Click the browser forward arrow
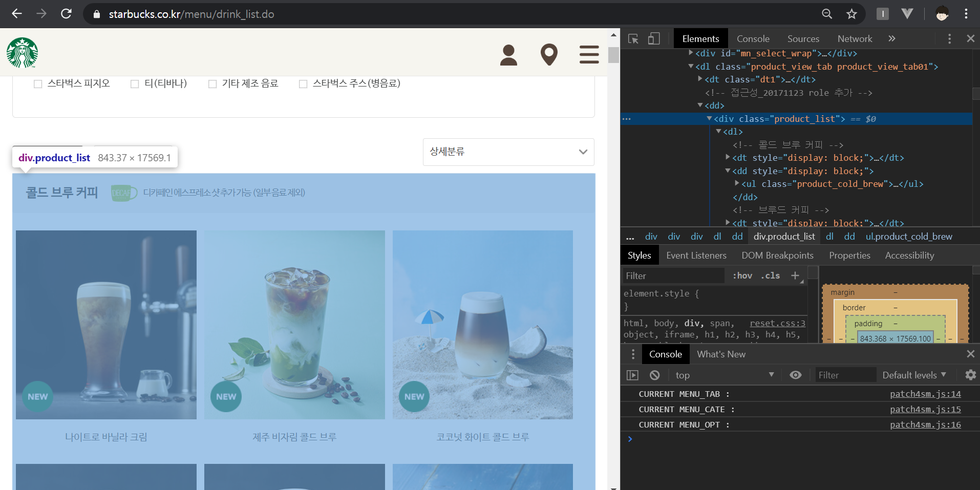Screen dimensions: 980x490 pos(41,14)
